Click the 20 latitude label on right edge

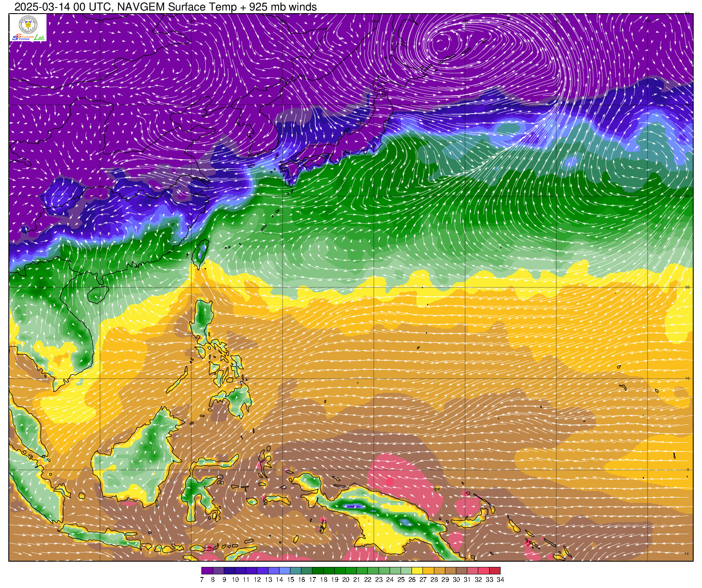[x=687, y=287]
